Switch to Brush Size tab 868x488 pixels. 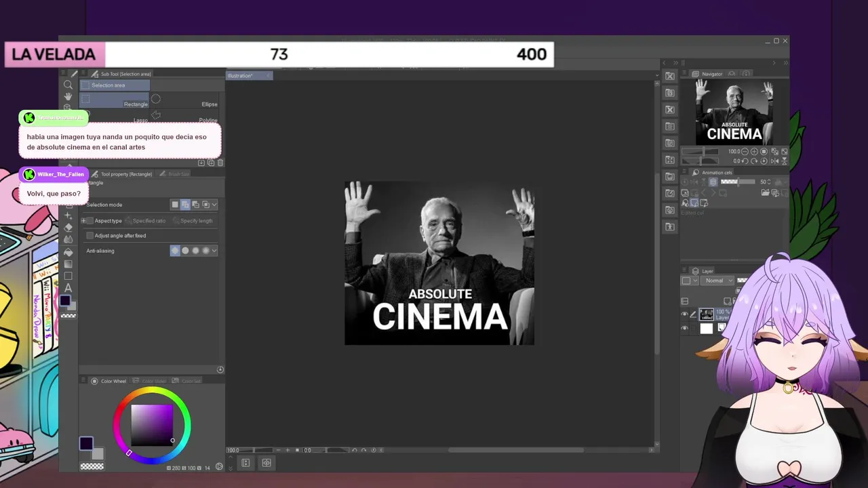pos(175,174)
